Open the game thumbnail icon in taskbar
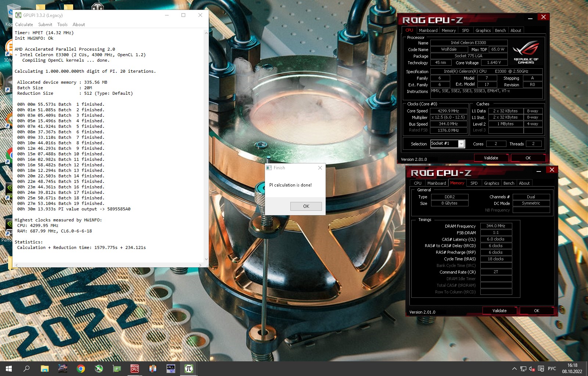Viewport: 588px width, 376px height. coord(63,369)
